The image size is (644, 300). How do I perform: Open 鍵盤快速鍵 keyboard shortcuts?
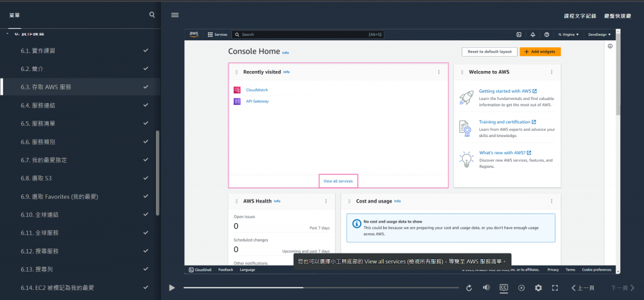coord(618,16)
